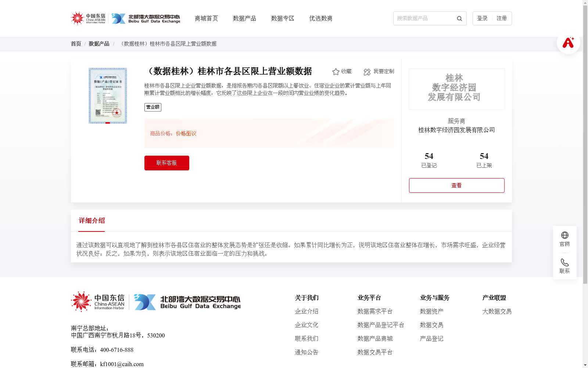The height and width of the screenshot is (368, 588).
Task: Click the 中国东信 header logo
Action: [x=89, y=18]
